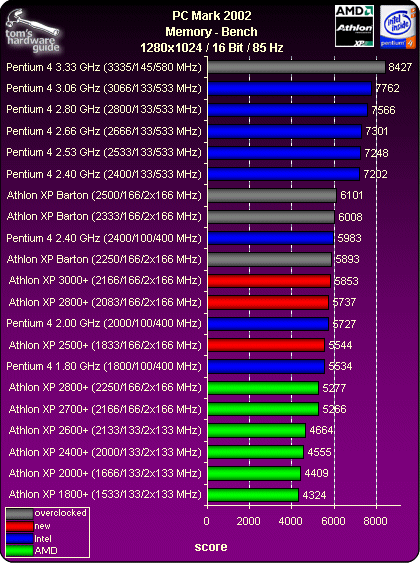Viewport: 420px width, 563px height.
Task: Click the gray bar scoring 6101
Action: click(272, 196)
